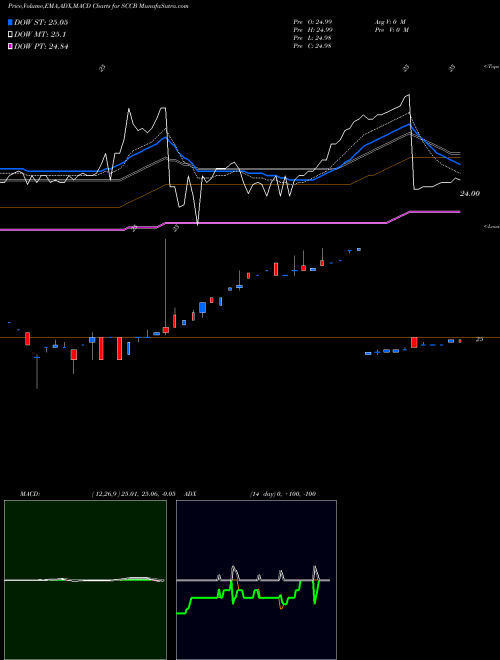Click the 'Avg V: 0 M' volume text
Viewport: 500px width, 660px height.
tap(391, 22)
